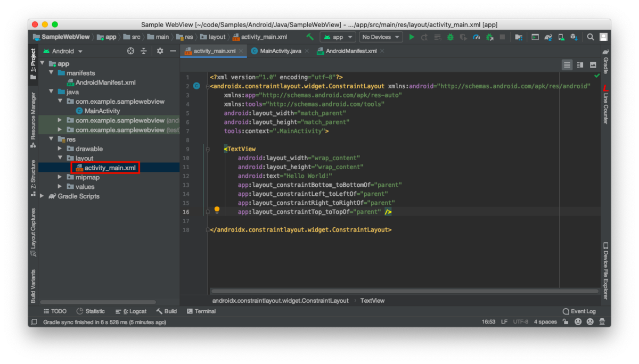639x364 pixels.
Task: Click SampleWebView breadcrumb in navigation bar
Action: (x=61, y=37)
